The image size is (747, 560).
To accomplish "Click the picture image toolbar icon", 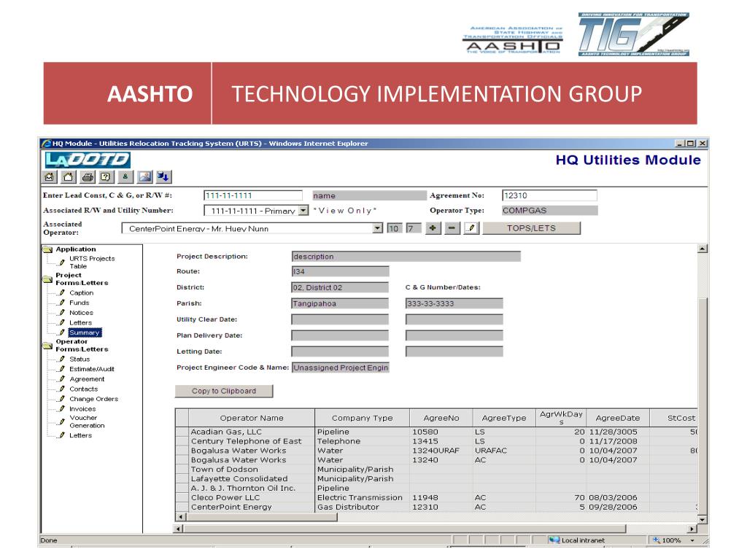I will pos(145,177).
